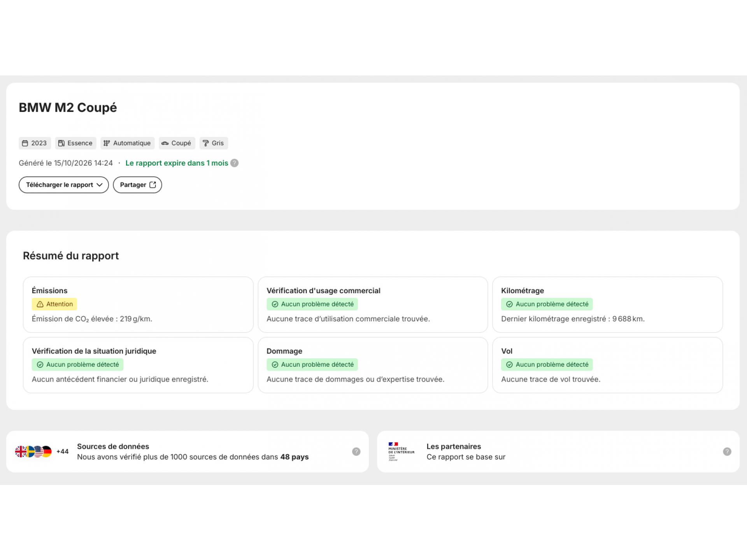Click the BMW M2 Coupé title

click(x=68, y=108)
